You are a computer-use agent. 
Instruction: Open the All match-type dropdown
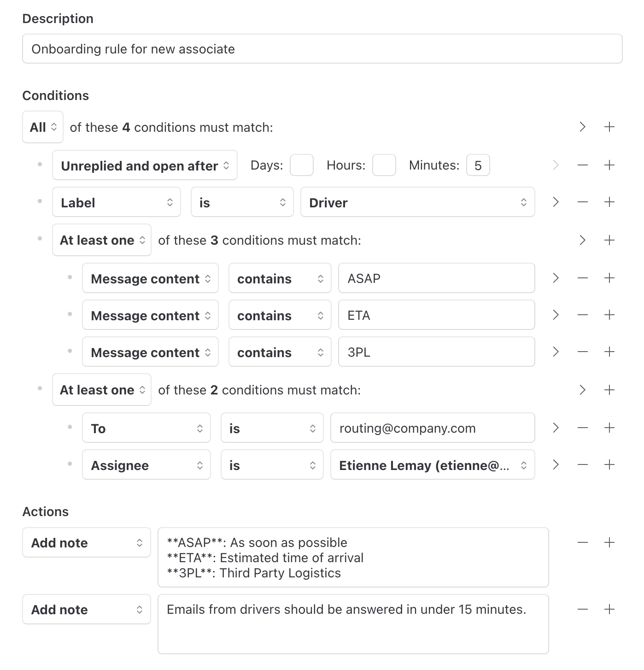[43, 127]
